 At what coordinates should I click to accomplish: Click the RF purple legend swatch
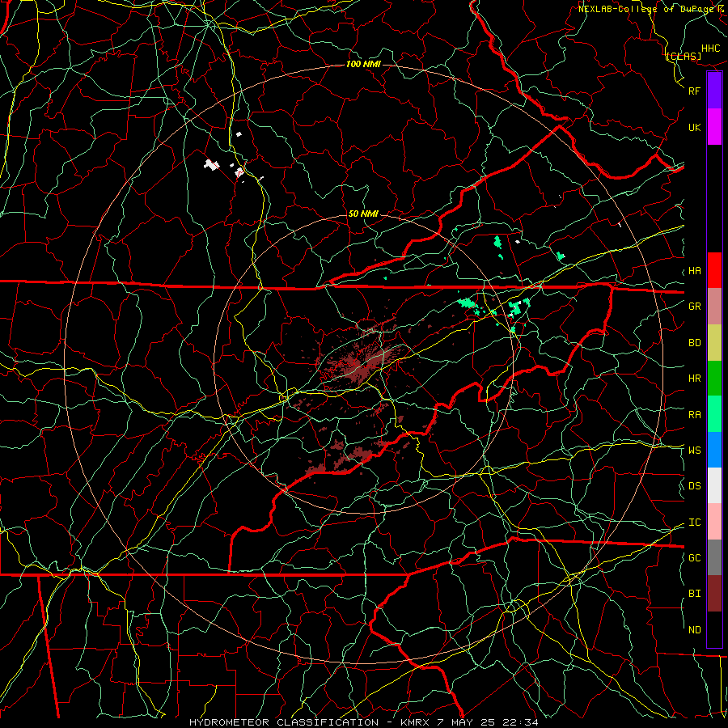point(714,91)
